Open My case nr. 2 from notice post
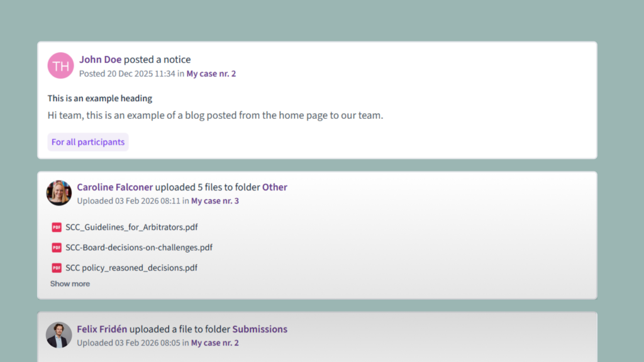 pyautogui.click(x=211, y=74)
